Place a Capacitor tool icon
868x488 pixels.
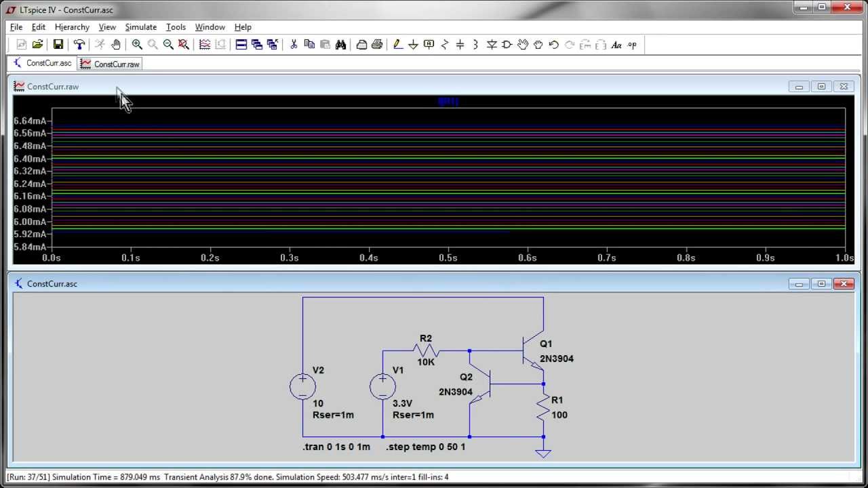[460, 45]
